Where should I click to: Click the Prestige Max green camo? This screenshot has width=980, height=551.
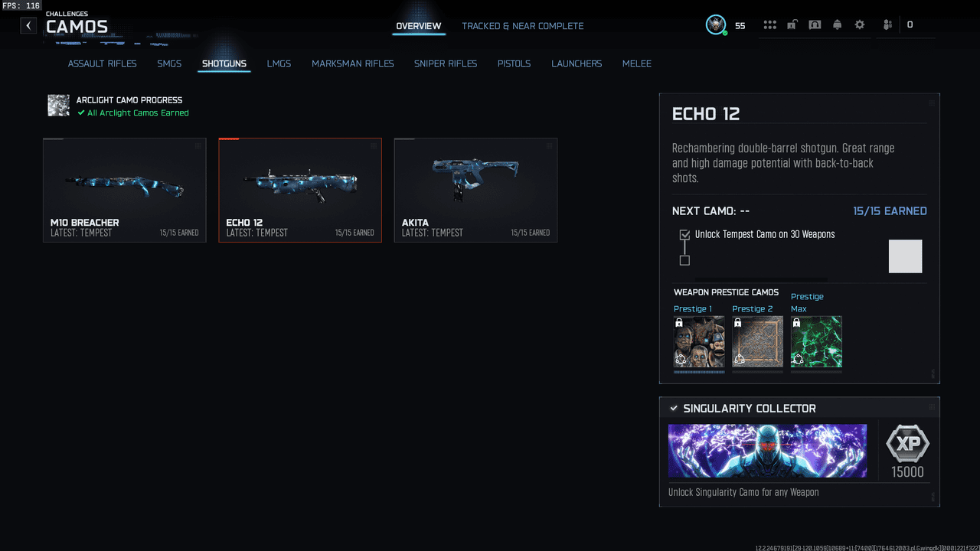pos(816,342)
